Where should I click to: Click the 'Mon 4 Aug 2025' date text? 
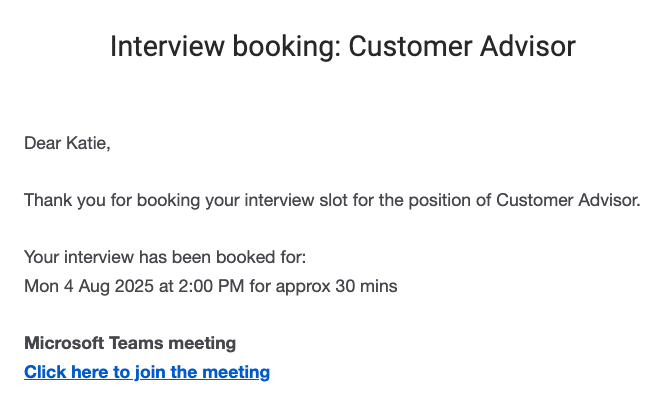[x=89, y=286]
